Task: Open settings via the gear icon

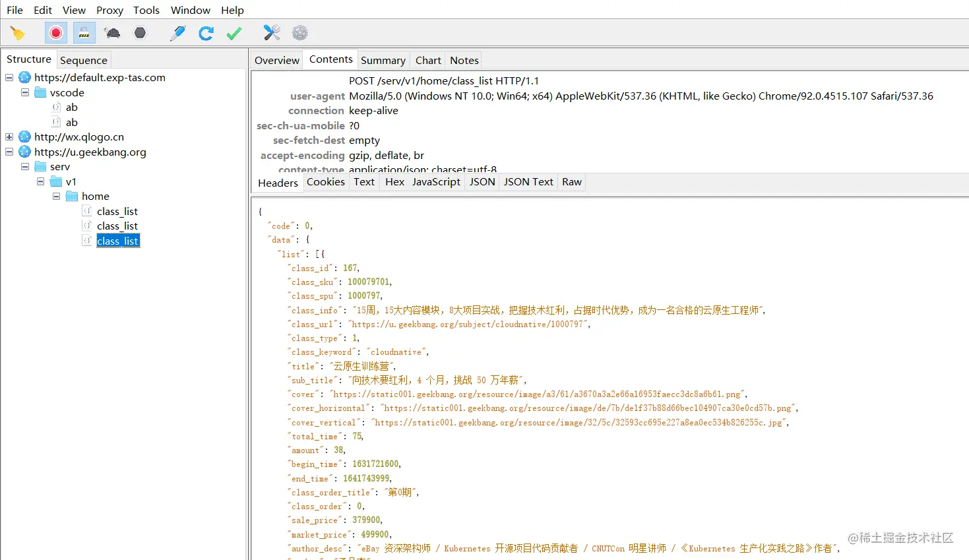Action: 300,33
